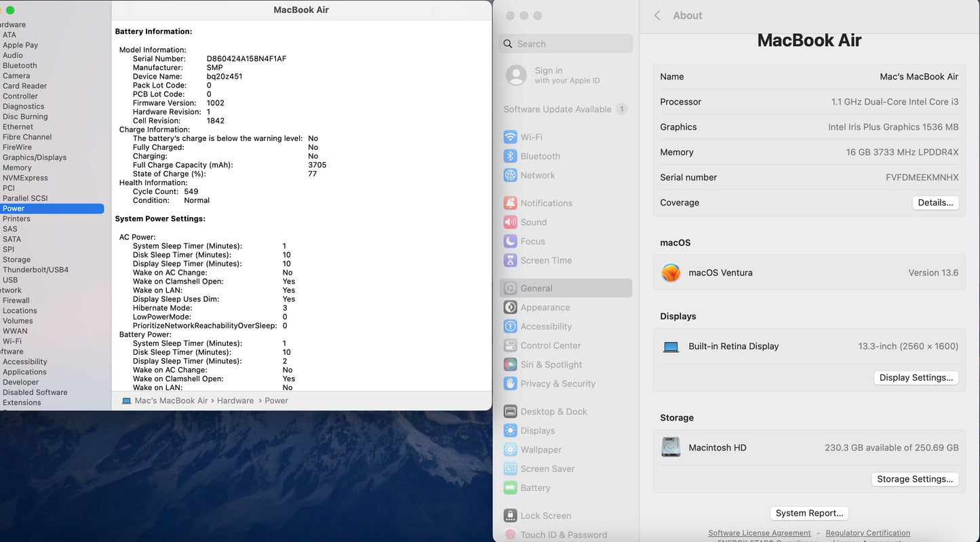Click the Battery icon in sidebar
This screenshot has width=980, height=542.
(x=510, y=488)
